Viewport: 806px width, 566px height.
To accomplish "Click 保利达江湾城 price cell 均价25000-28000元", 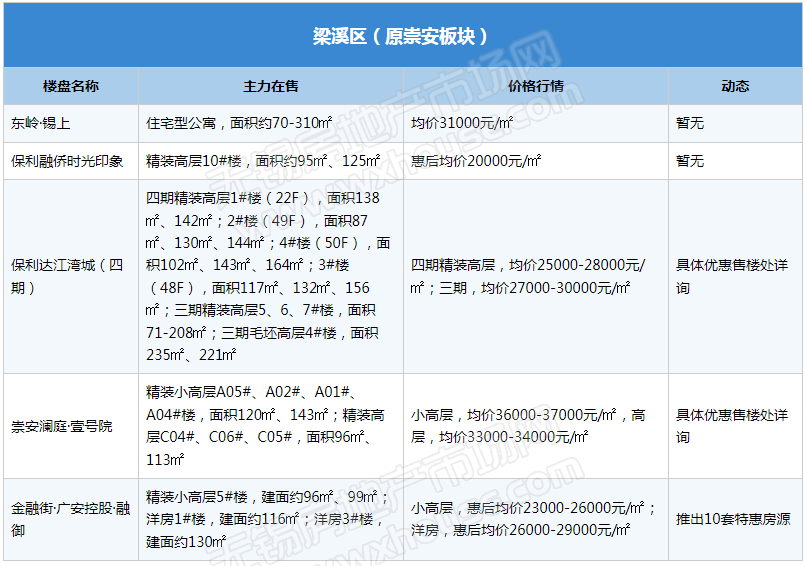I will (529, 277).
